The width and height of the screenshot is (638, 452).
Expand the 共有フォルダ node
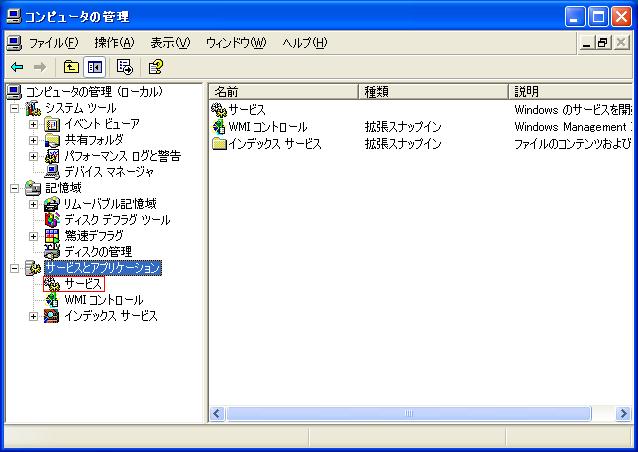pos(33,140)
